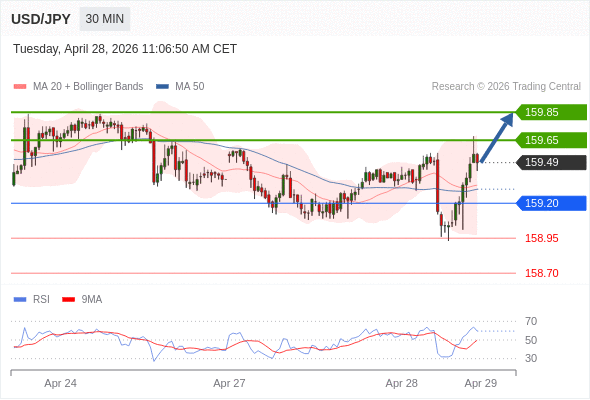
Task: Click the USD/JPY pair title
Action: pyautogui.click(x=41, y=19)
